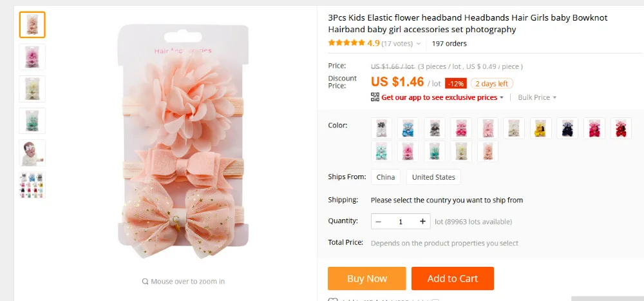
Task: Click the quantity input field
Action: click(401, 221)
